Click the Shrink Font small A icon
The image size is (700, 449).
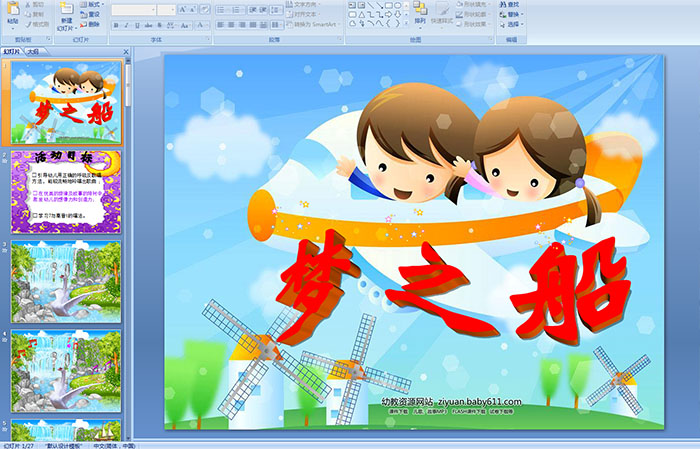point(193,9)
